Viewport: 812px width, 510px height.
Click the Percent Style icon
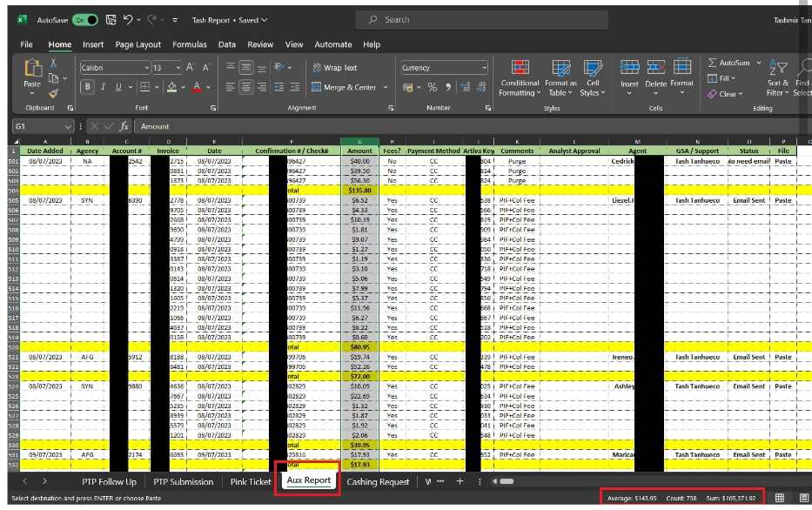pos(432,87)
